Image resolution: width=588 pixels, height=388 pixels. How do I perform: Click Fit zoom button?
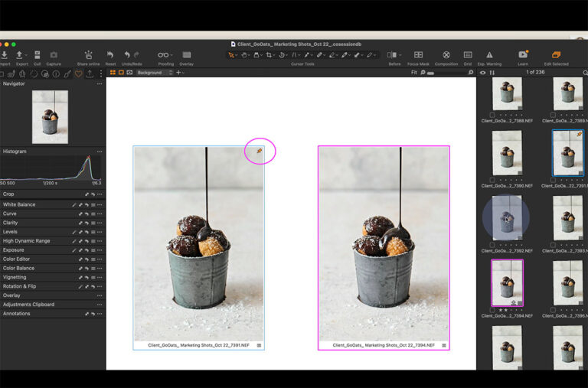coord(414,73)
